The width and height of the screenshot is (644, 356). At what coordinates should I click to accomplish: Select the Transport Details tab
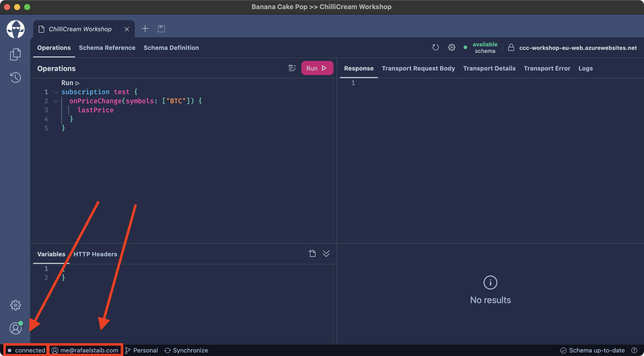[x=489, y=68]
